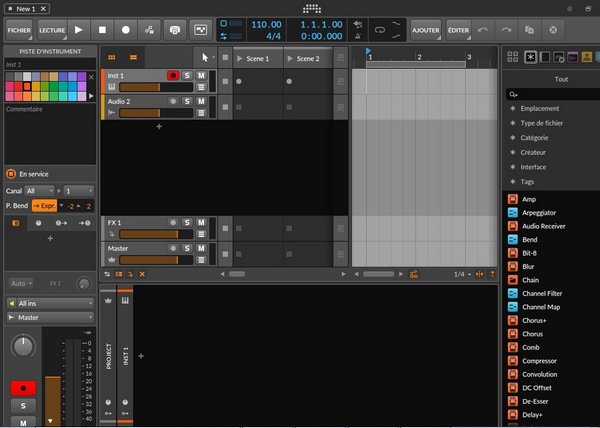The width and height of the screenshot is (600, 428).
Task: Add a new track with plus button
Action: [159, 126]
